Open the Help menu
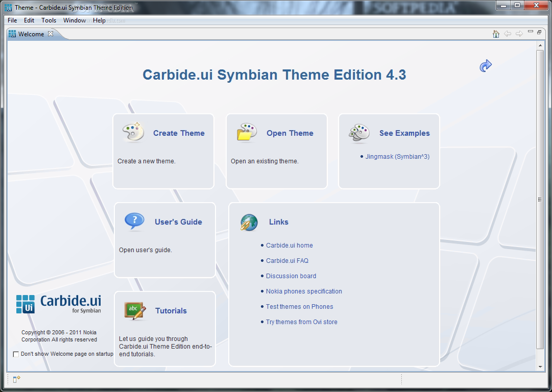The height and width of the screenshot is (392, 552). [x=99, y=20]
